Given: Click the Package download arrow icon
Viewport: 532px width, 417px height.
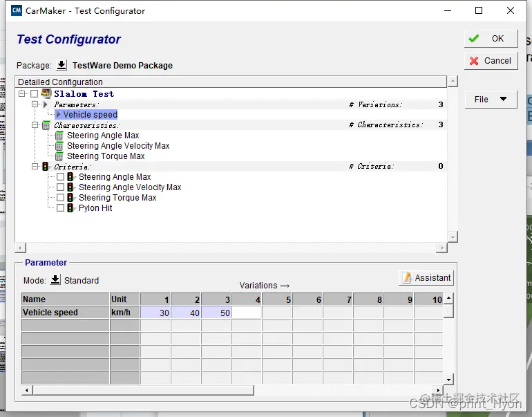Looking at the screenshot, I should (x=61, y=64).
